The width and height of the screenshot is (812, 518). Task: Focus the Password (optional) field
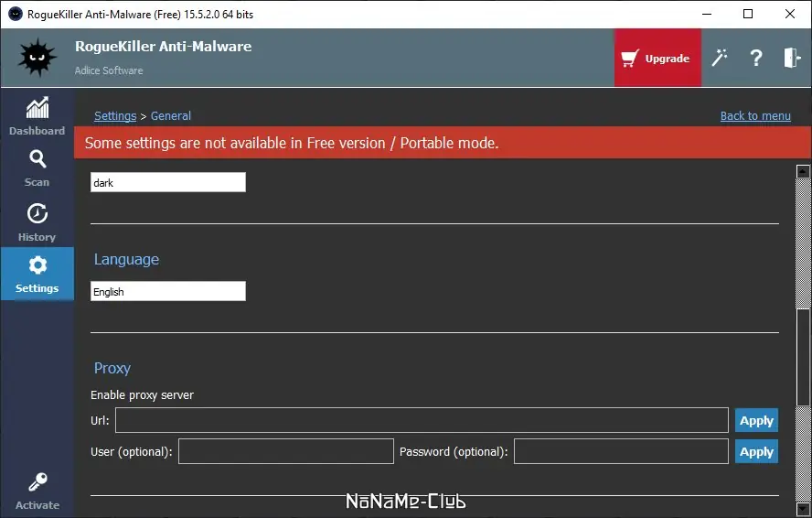(x=621, y=451)
